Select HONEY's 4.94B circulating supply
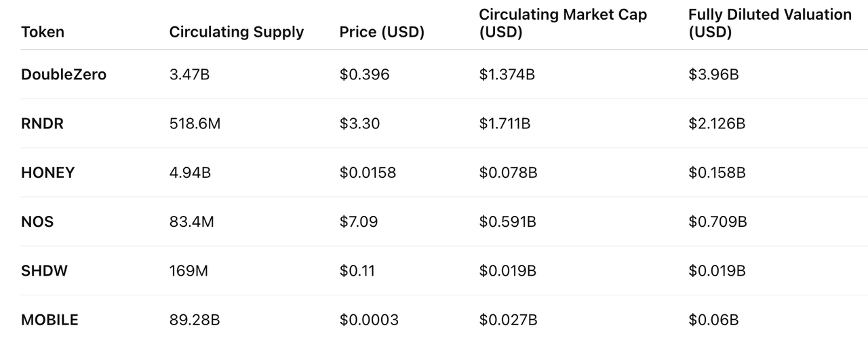Screen dimensions: 868x349 click(x=190, y=172)
